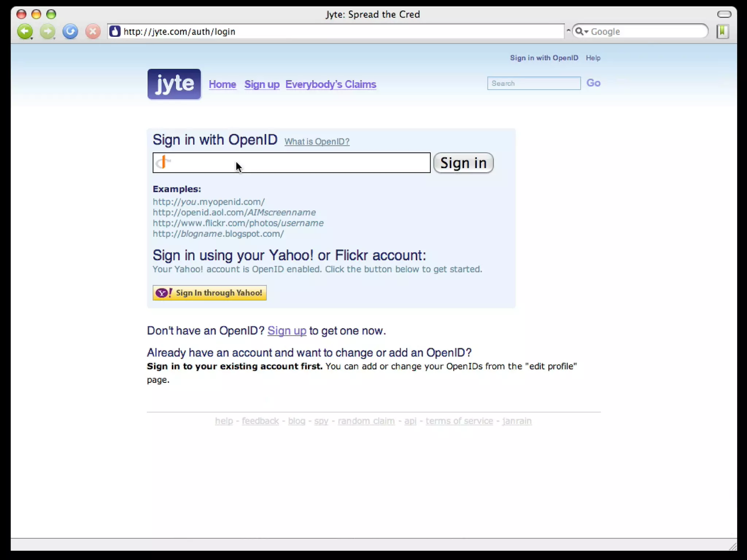Viewport: 747px width, 560px height.
Task: Open the footer terms of service link
Action: 459,421
